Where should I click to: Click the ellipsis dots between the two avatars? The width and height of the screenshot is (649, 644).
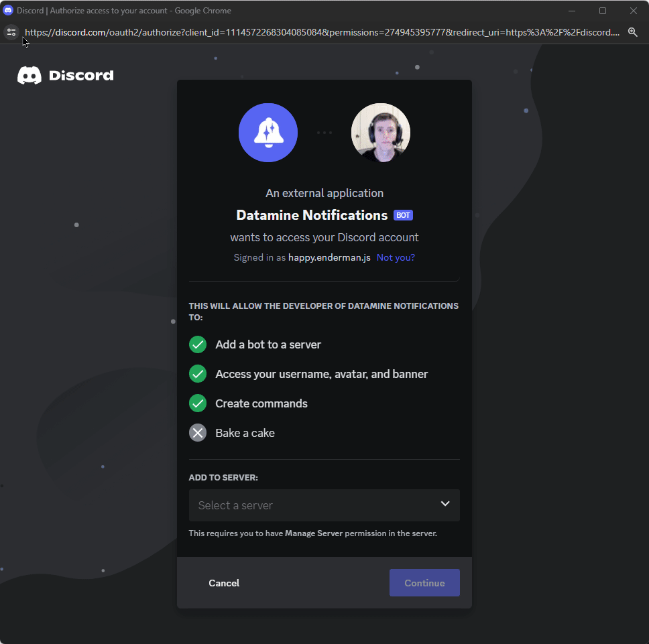(324, 132)
